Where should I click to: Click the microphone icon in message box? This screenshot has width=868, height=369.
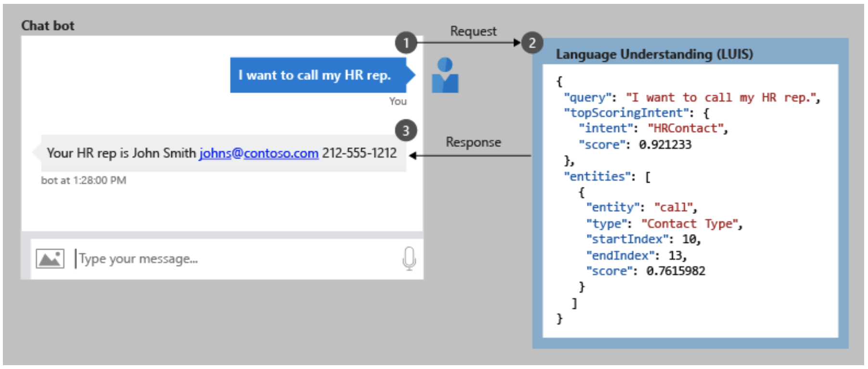click(409, 259)
